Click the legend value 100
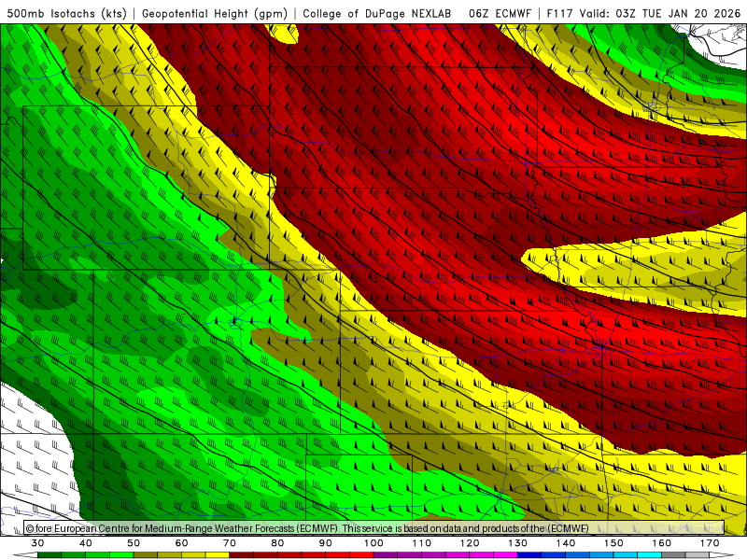The height and width of the screenshot is (560, 747). point(374,543)
